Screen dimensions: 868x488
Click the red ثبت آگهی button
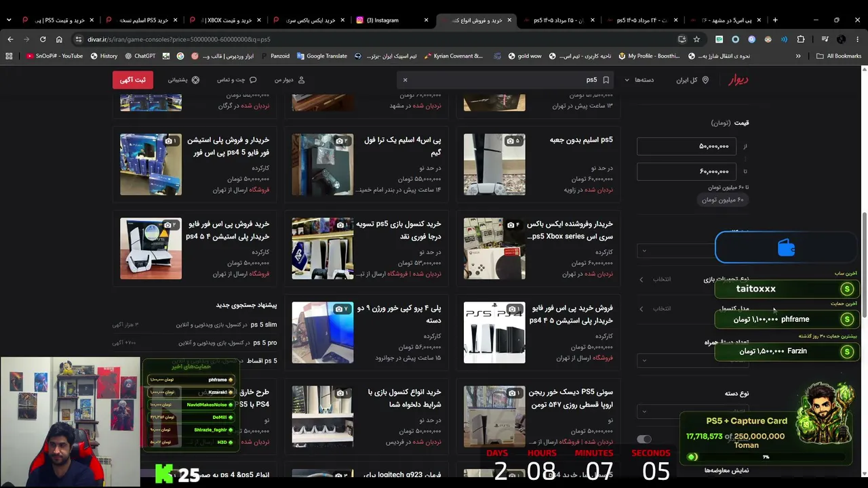coord(133,80)
